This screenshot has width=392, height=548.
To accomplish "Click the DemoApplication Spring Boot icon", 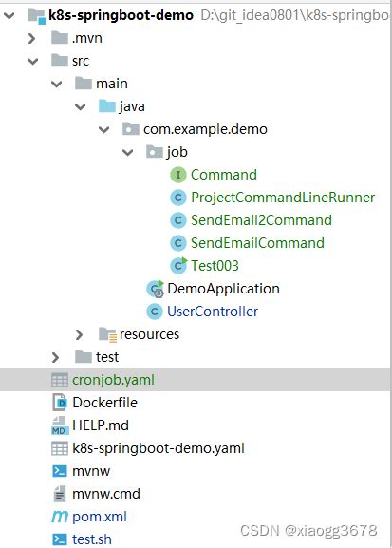I will [156, 289].
